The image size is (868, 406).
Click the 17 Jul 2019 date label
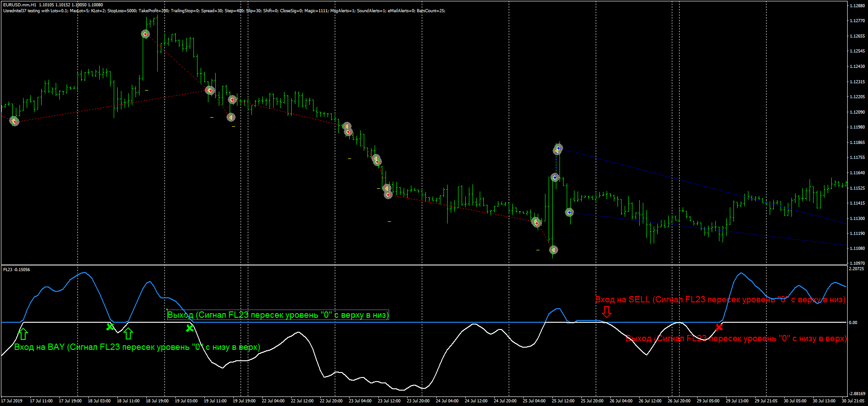[12, 401]
